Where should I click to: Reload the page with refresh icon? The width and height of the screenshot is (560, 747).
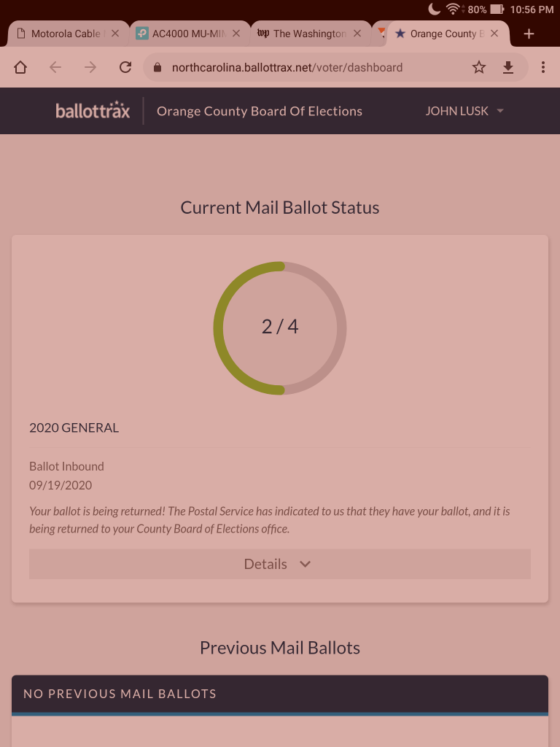(x=125, y=67)
